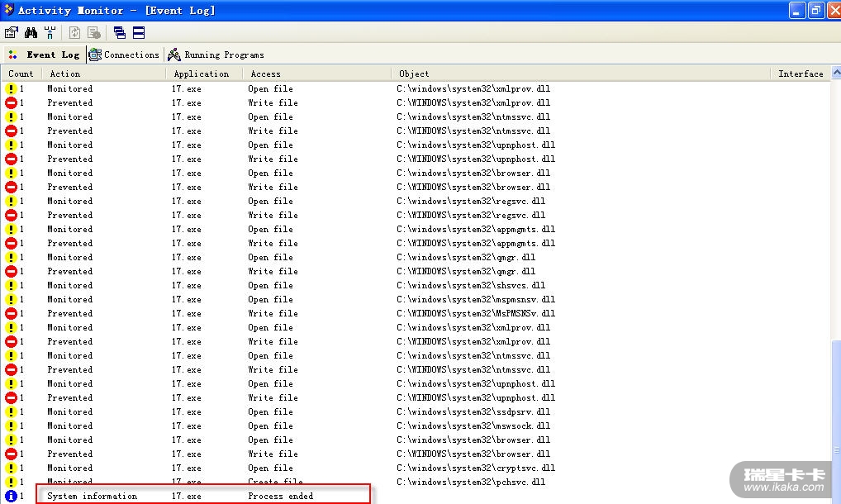Select object C:\WINDOWS\system32\qmgr.dll
Viewport: 841px width, 504px height.
click(x=466, y=271)
